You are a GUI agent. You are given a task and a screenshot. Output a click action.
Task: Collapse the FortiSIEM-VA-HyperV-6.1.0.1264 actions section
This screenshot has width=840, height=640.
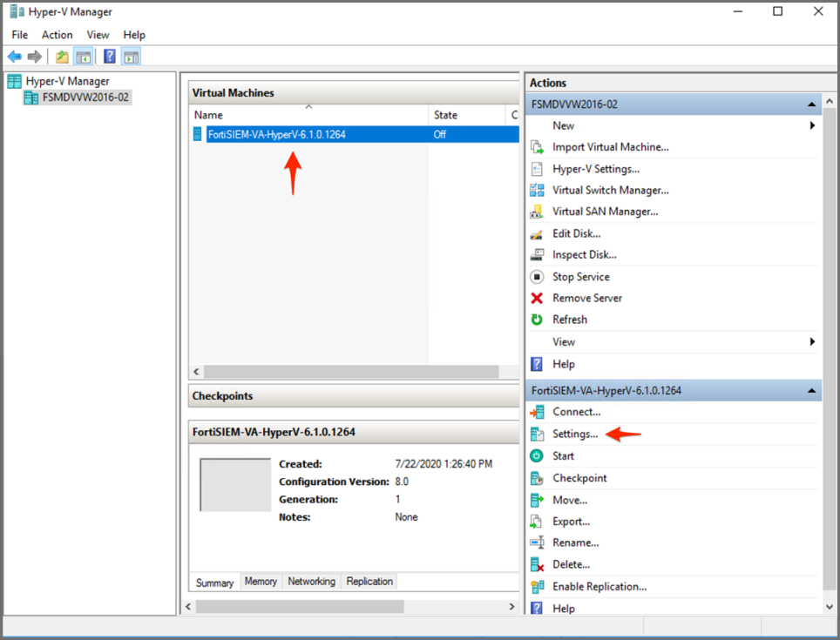[x=813, y=389]
